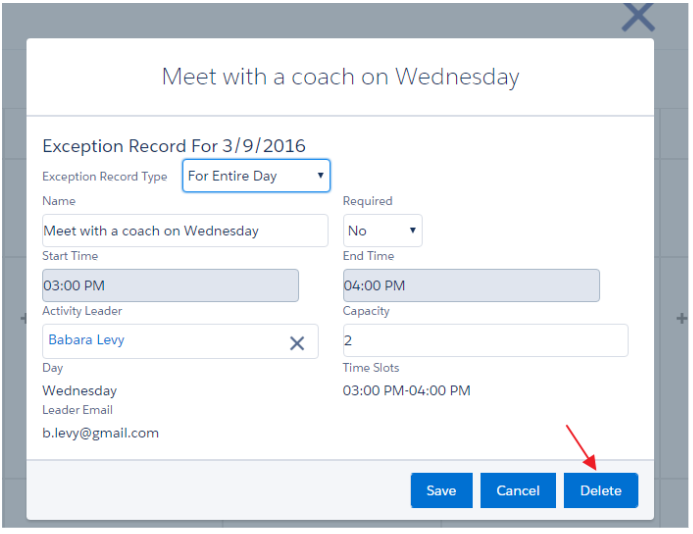Select the End Time field
The width and height of the screenshot is (693, 534).
pyautogui.click(x=471, y=286)
